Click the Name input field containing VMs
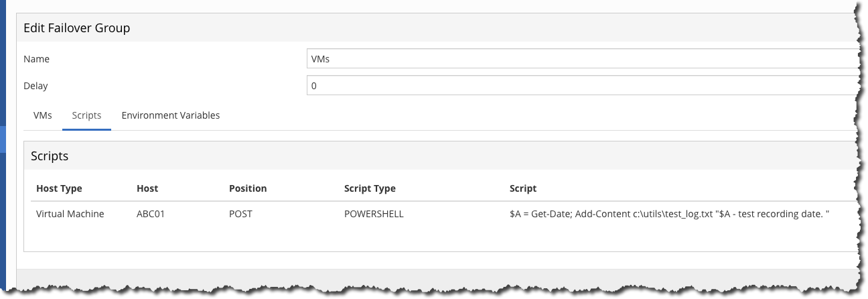The width and height of the screenshot is (868, 299). point(581,59)
